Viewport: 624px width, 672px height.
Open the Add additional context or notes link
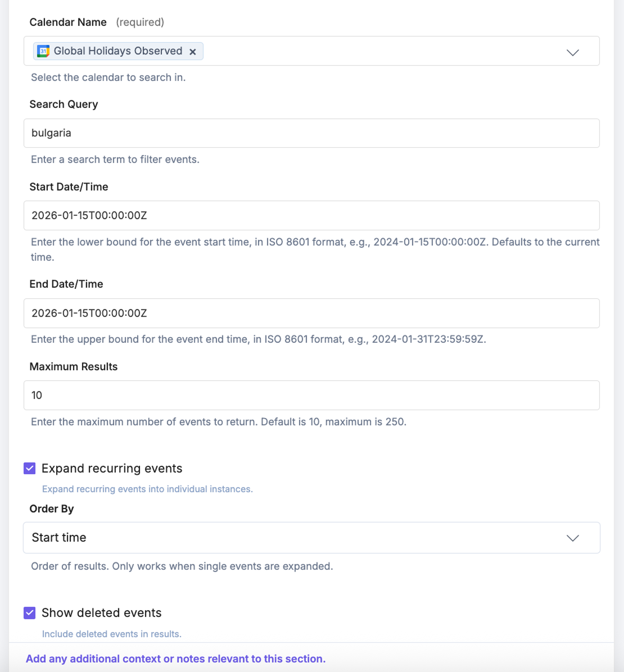click(x=176, y=659)
